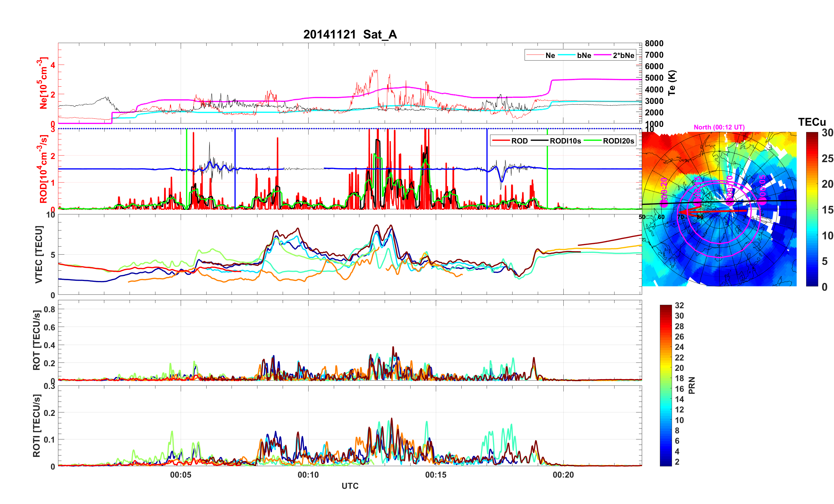Image resolution: width=834 pixels, height=504 pixels.
Task: Click the red ROD legend line sample
Action: click(501, 141)
